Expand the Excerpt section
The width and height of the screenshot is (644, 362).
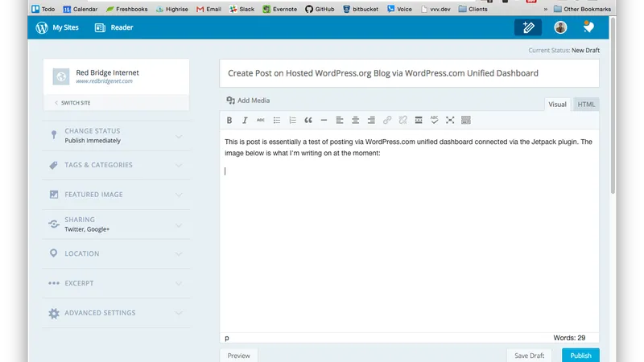[x=116, y=283]
